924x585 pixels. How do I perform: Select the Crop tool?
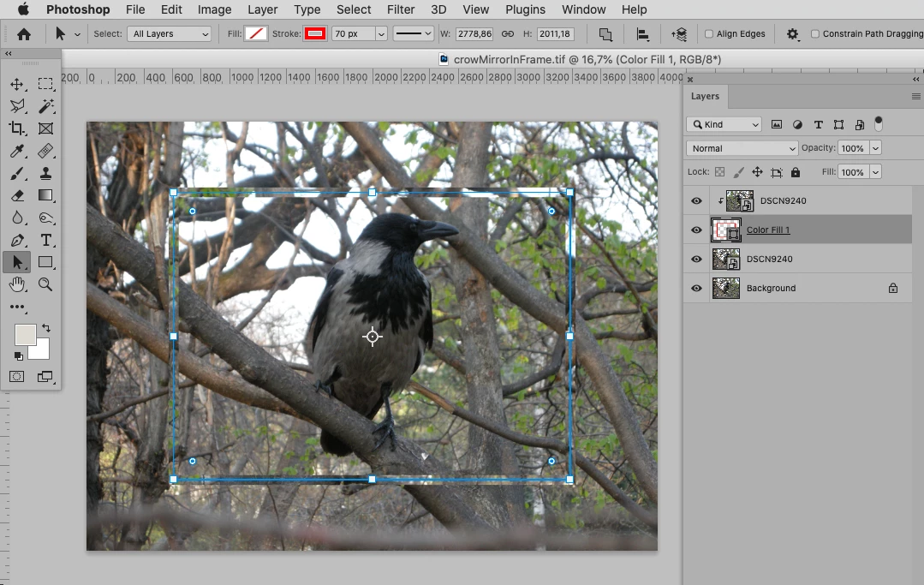click(17, 128)
